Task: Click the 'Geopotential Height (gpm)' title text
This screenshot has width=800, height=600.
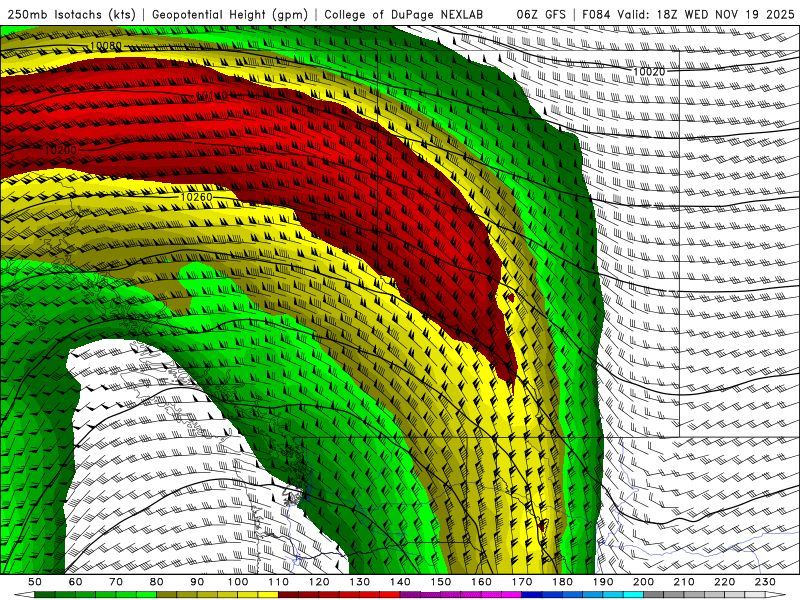Action: tap(230, 15)
